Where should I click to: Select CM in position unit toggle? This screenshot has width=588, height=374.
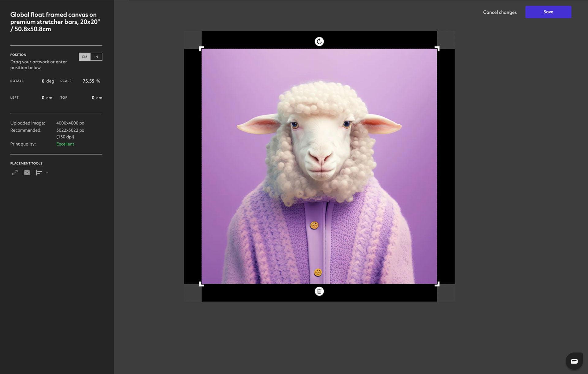[x=85, y=56]
